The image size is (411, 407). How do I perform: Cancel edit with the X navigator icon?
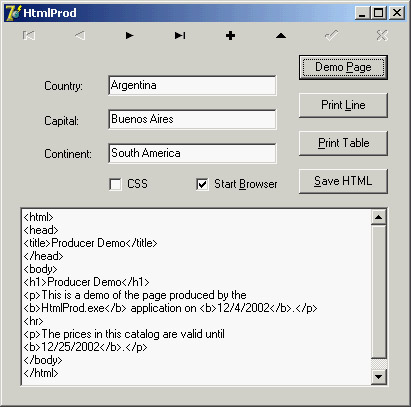pos(382,35)
